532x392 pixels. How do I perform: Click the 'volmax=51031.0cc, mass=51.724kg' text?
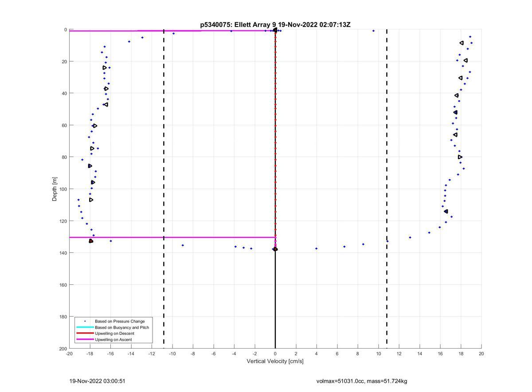point(362,381)
